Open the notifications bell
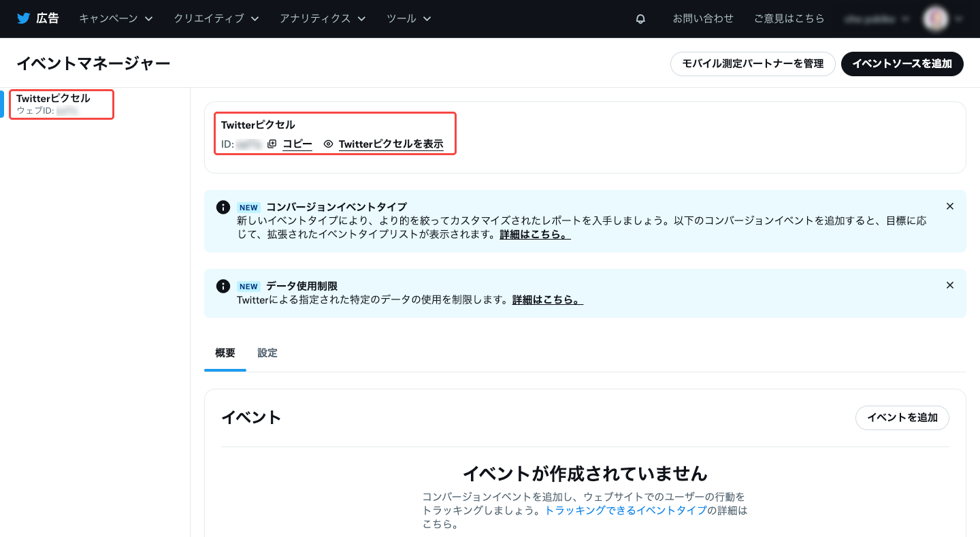The width and height of the screenshot is (980, 537). tap(640, 19)
